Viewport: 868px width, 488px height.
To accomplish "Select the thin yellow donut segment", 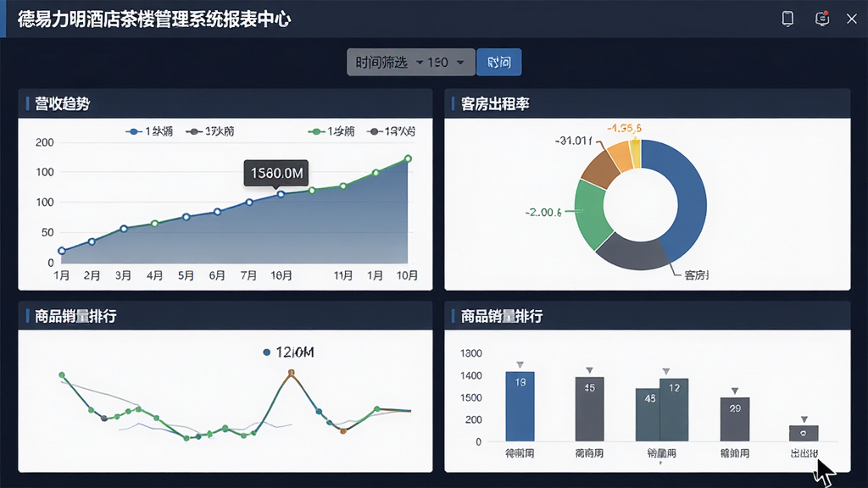I will (x=636, y=152).
